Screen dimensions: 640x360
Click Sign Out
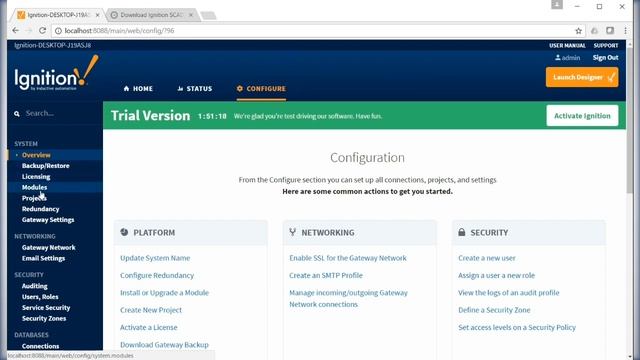[605, 58]
